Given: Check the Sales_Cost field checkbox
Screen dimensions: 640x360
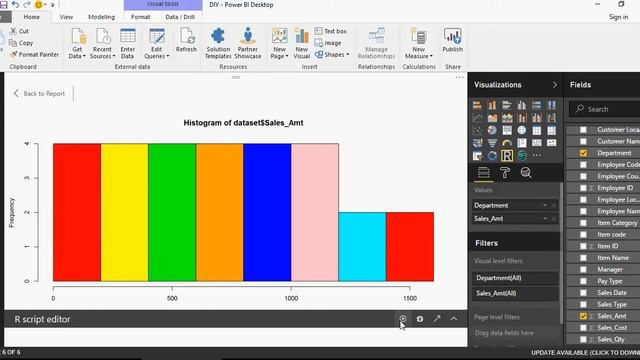Looking at the screenshot, I should (x=583, y=328).
